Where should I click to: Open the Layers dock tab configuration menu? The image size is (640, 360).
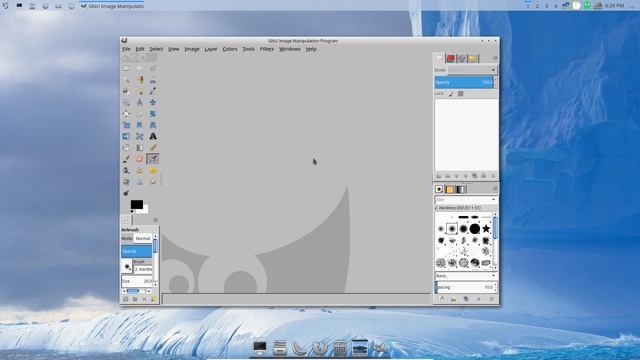495,58
